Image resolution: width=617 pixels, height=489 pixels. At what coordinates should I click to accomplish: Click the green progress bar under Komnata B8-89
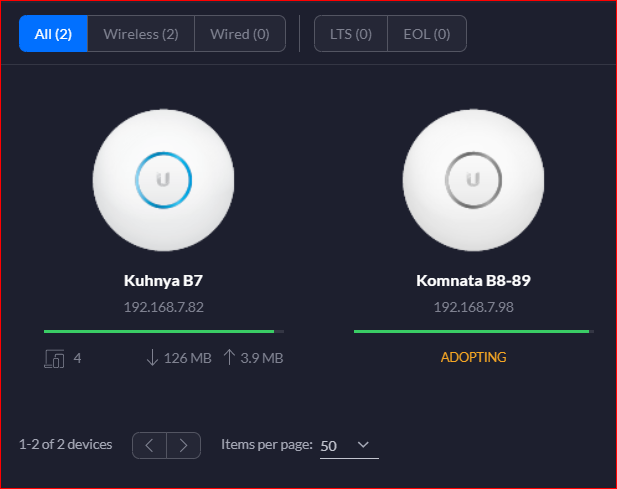474,332
